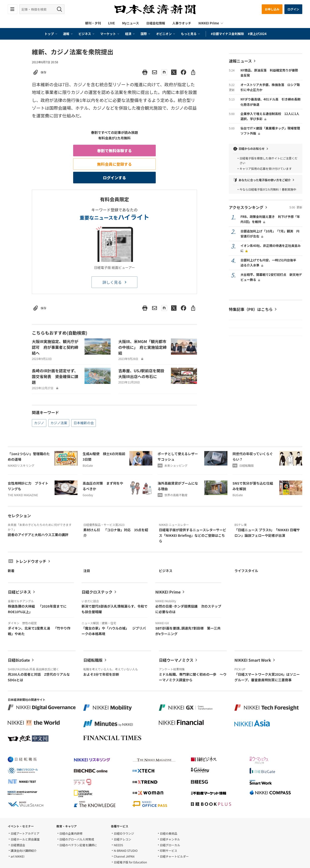
Task: Open the 日経CNBC online logo
Action: pyautogui.click(x=91, y=771)
